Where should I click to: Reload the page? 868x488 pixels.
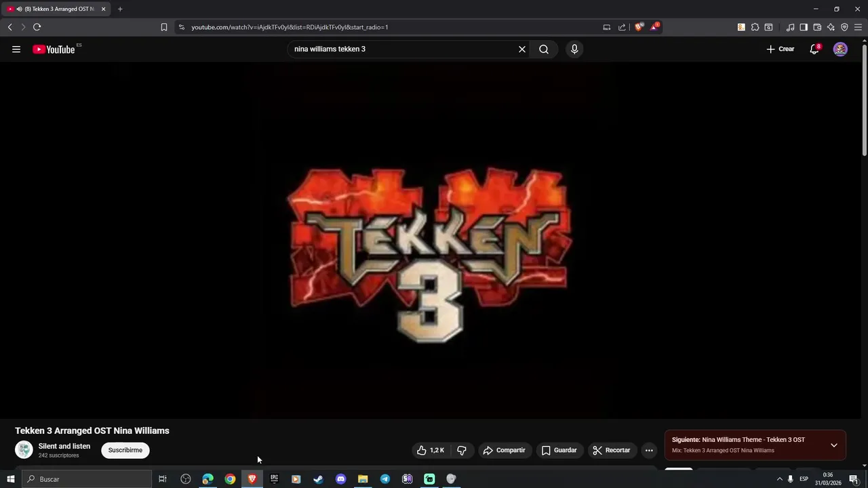point(37,27)
